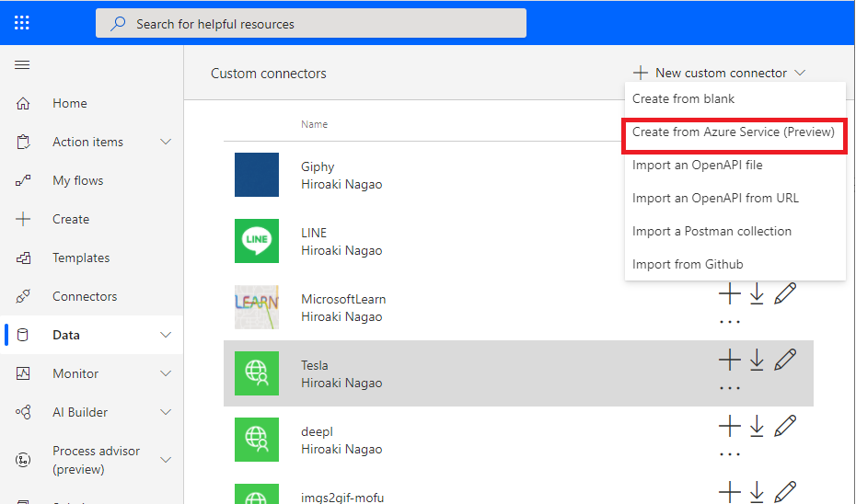Expand the Process advisor (preview) chevron

tap(166, 460)
